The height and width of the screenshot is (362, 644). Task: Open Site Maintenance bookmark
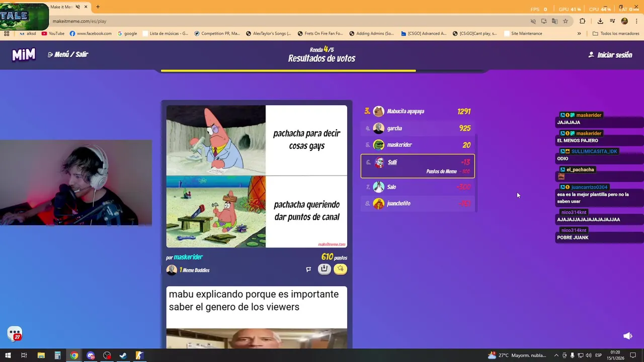point(523,34)
